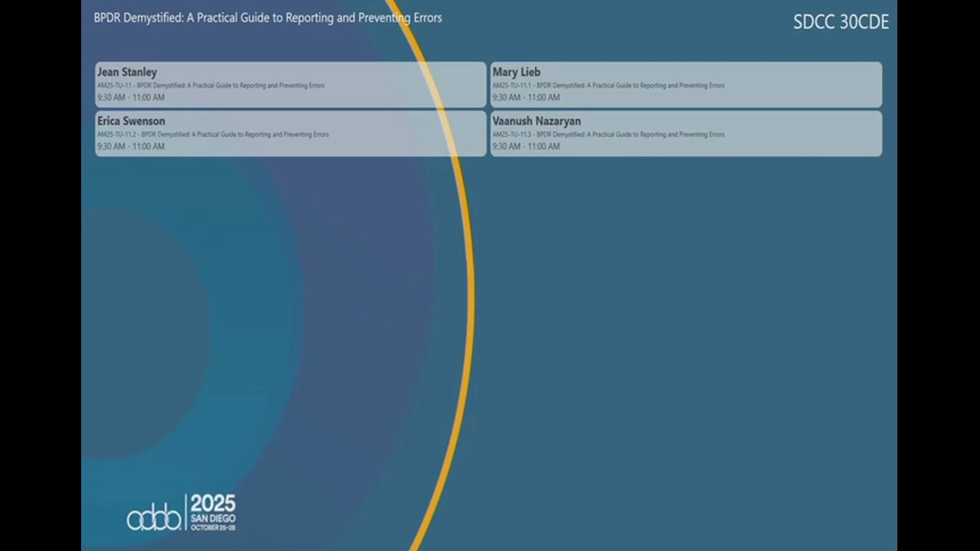Click the 9:30 AM time on Jean Stanley's card
Image resolution: width=980 pixels, height=551 pixels.
[111, 98]
